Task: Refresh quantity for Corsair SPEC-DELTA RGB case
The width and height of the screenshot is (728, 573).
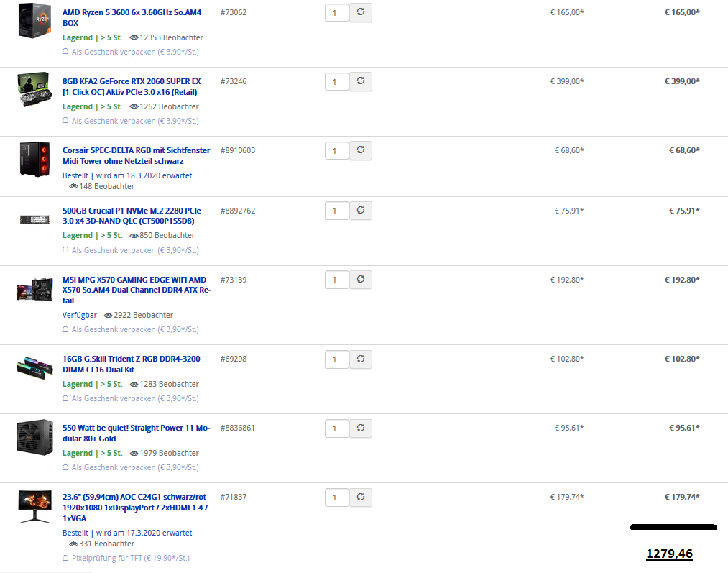Action: click(x=360, y=150)
